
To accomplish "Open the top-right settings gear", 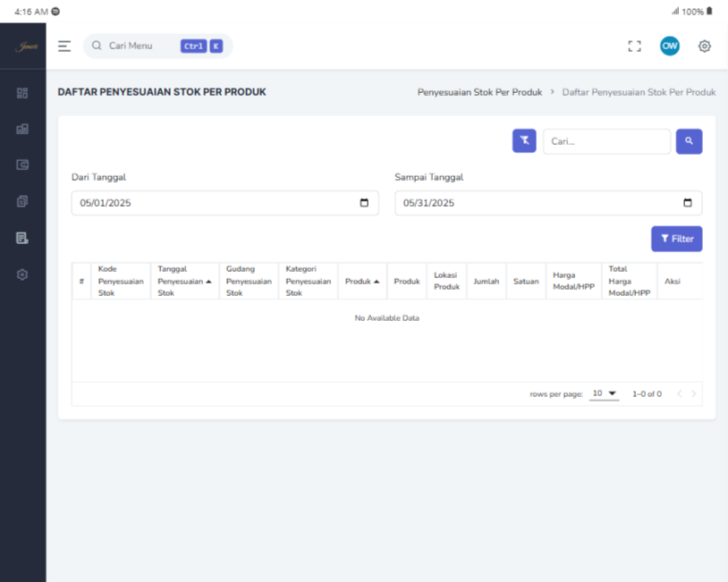I will point(704,46).
